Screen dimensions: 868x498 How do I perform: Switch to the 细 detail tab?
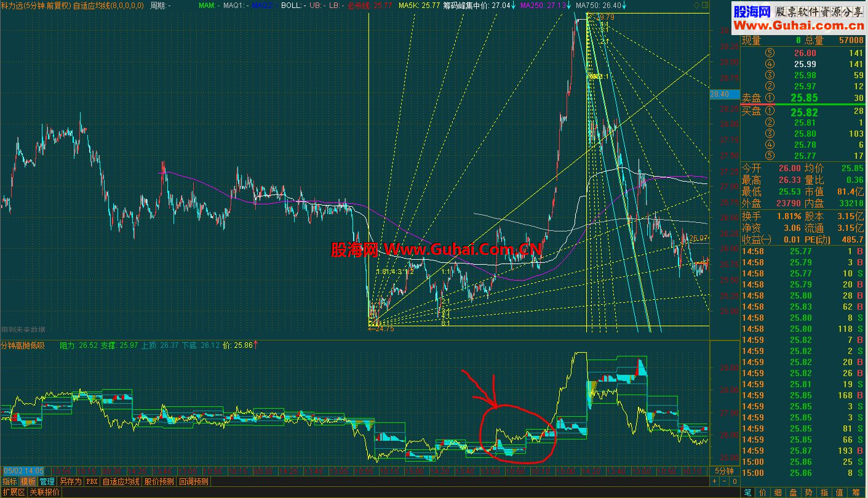point(779,492)
